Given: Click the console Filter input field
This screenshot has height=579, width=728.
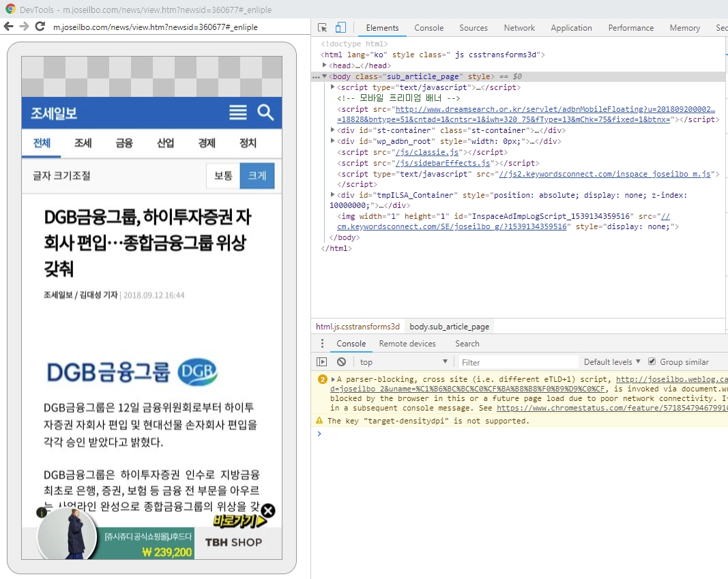Looking at the screenshot, I should pos(519,362).
